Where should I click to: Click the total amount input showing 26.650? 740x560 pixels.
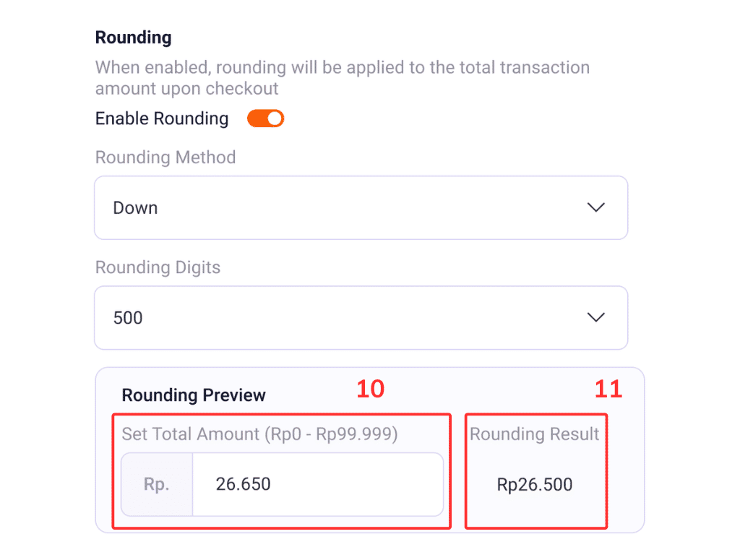(317, 484)
